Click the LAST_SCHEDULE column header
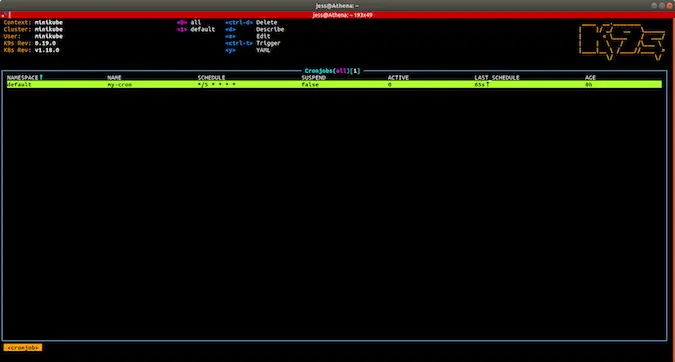Viewport: 675px width, 362px height. tap(497, 77)
